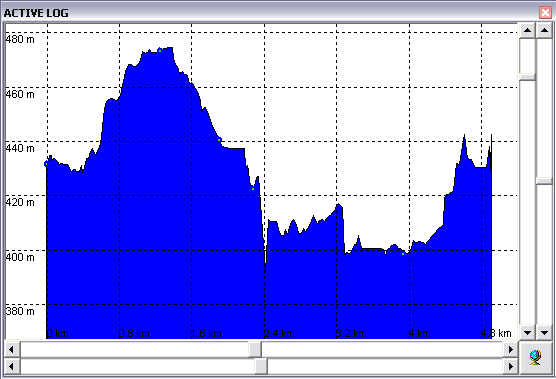This screenshot has height=379, width=556.
Task: Click down arrow of left vertical scrollbar
Action: pos(527,333)
